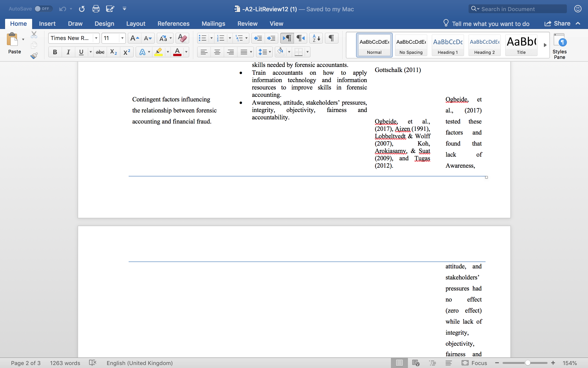This screenshot has width=588, height=368.
Task: Click the Decrease Indent icon
Action: click(258, 38)
